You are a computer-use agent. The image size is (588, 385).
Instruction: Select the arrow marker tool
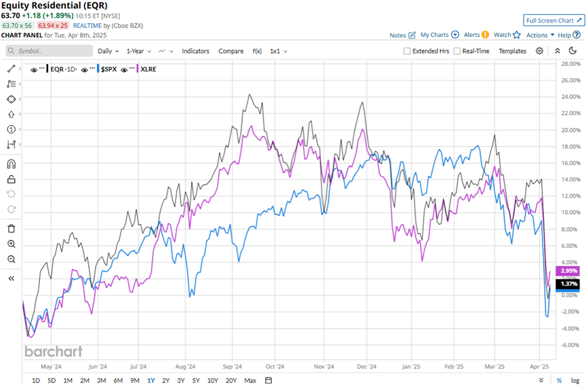pyautogui.click(x=11, y=115)
